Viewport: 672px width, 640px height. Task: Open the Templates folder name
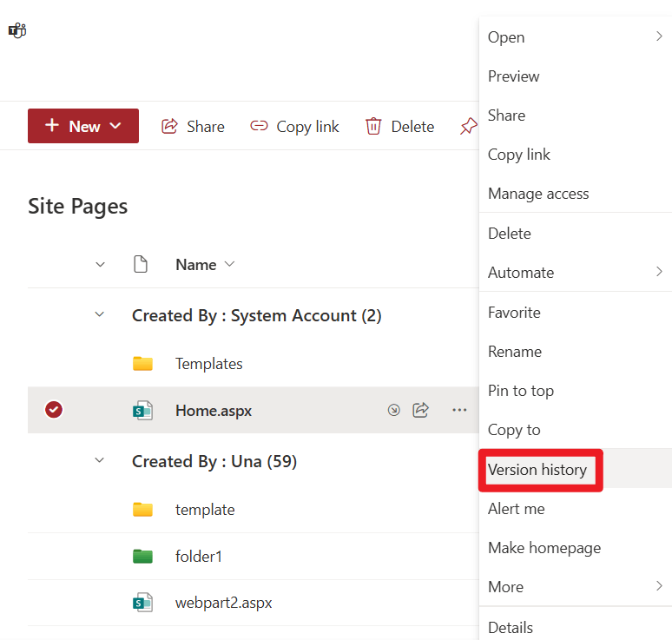(208, 364)
